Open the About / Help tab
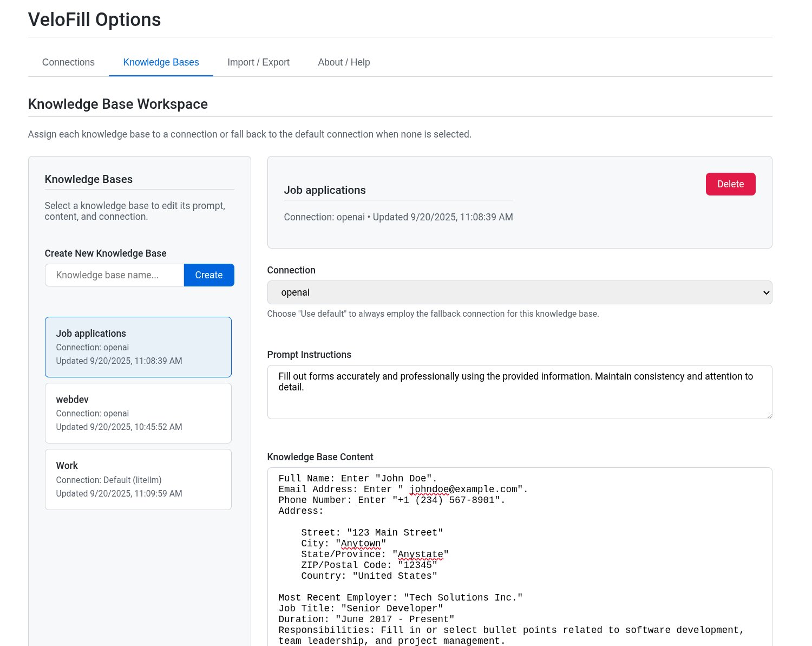This screenshot has height=646, width=812. 343,62
